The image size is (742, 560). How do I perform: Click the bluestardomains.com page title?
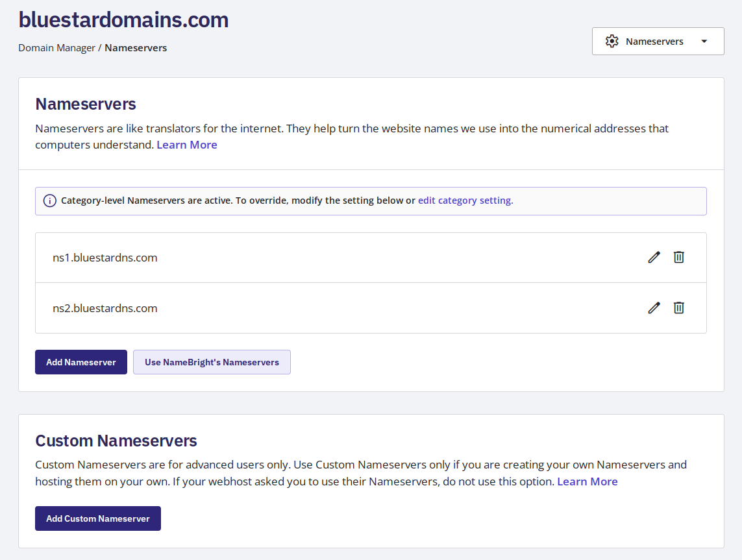[123, 20]
